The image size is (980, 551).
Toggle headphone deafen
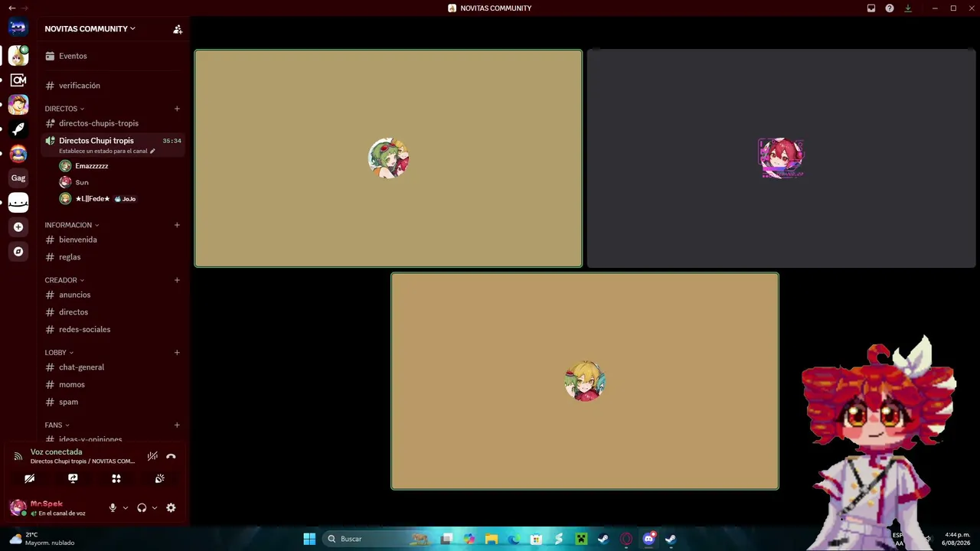[142, 507]
